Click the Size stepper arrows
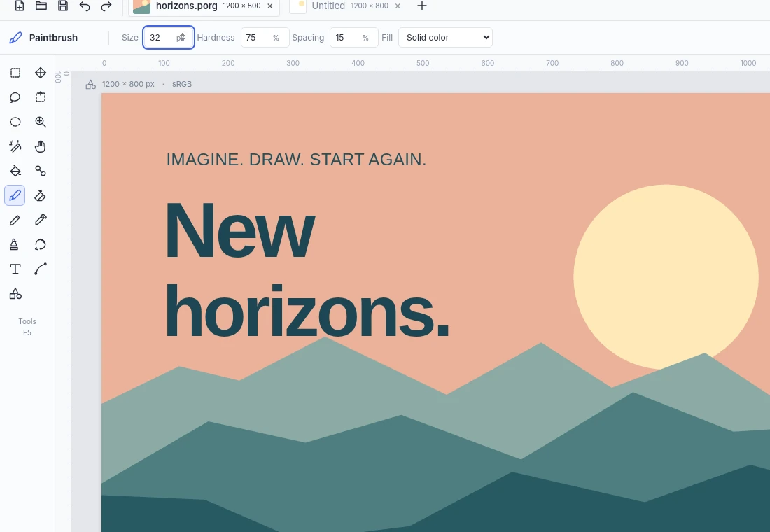 [x=181, y=37]
